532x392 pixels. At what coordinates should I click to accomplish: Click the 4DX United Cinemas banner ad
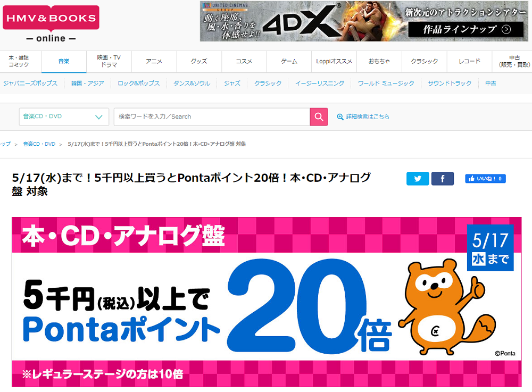coord(364,21)
